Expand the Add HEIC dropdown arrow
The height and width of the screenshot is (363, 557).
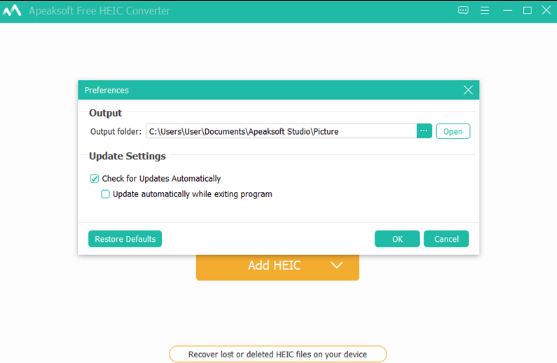[x=336, y=265]
